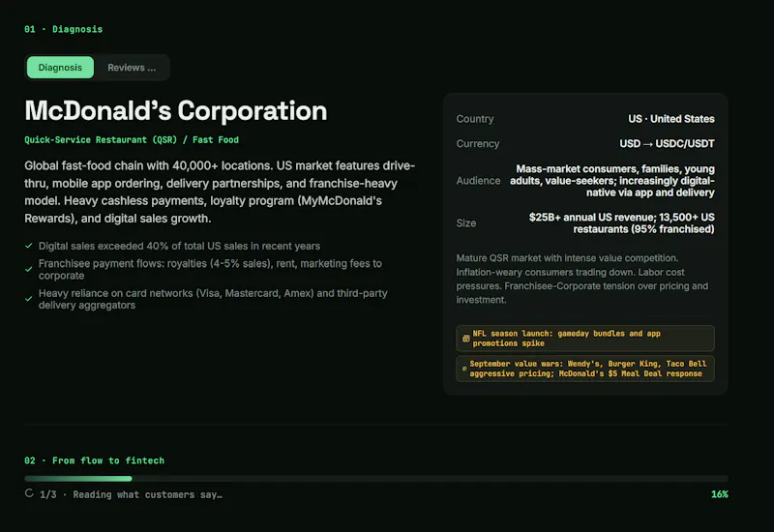Click the Mature QSR market paragraph

tap(582, 279)
